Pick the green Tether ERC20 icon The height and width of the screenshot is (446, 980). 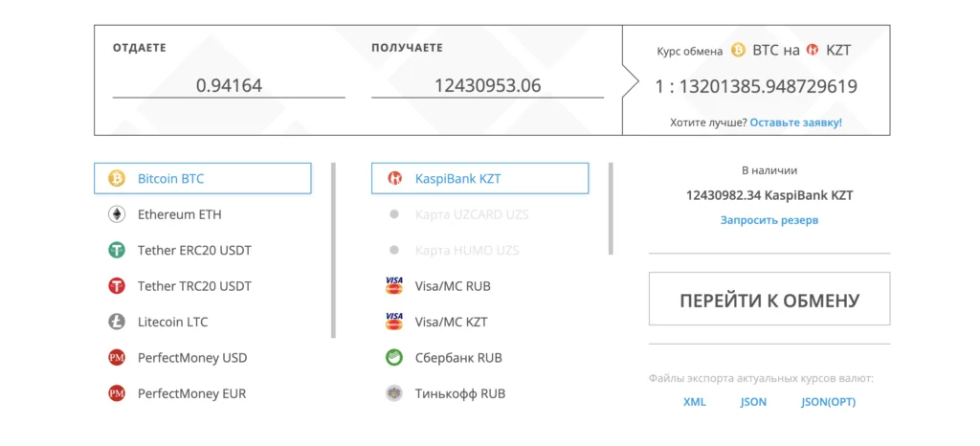117,251
